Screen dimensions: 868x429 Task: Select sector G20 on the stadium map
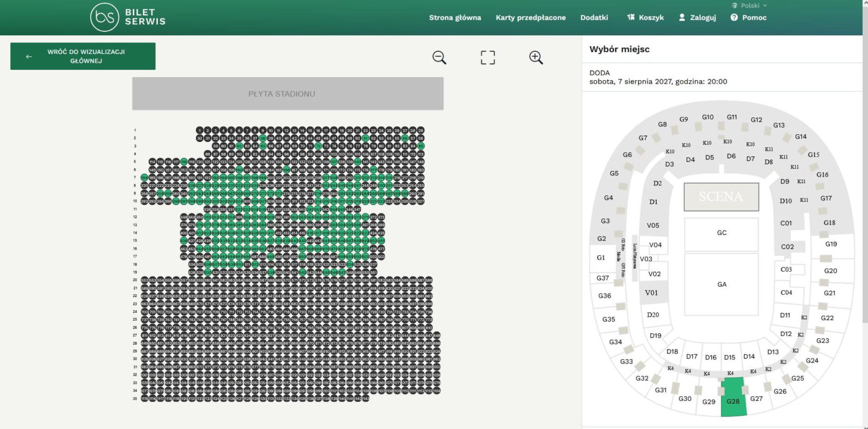coord(831,271)
